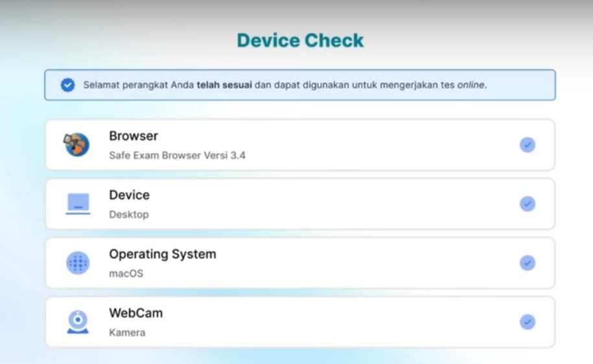Click the checkmark in the Operating System row
593x364 pixels.
point(527,263)
